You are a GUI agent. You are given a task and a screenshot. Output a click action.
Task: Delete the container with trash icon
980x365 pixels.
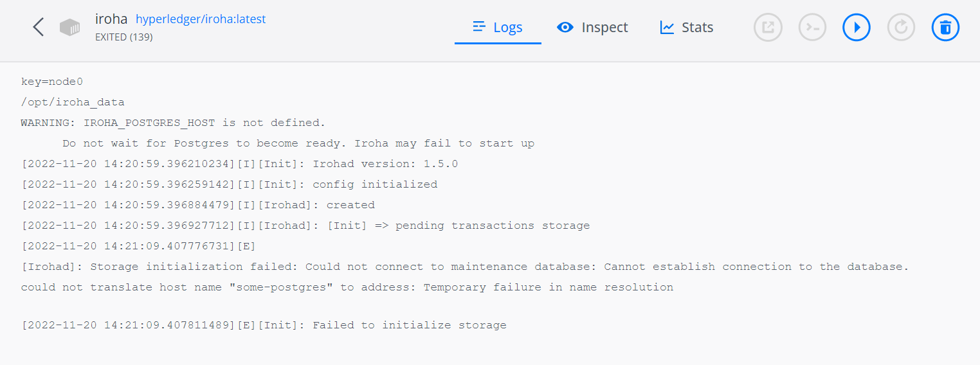(x=945, y=27)
